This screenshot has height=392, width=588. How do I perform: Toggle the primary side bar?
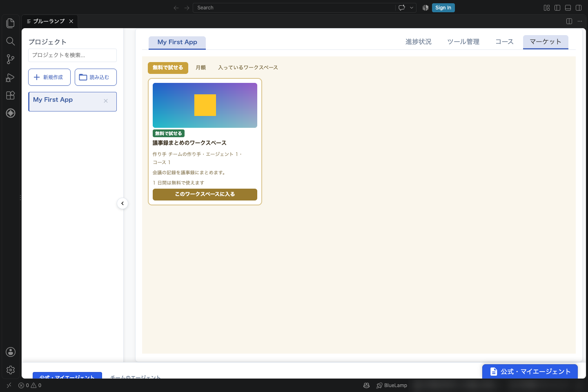click(x=557, y=8)
